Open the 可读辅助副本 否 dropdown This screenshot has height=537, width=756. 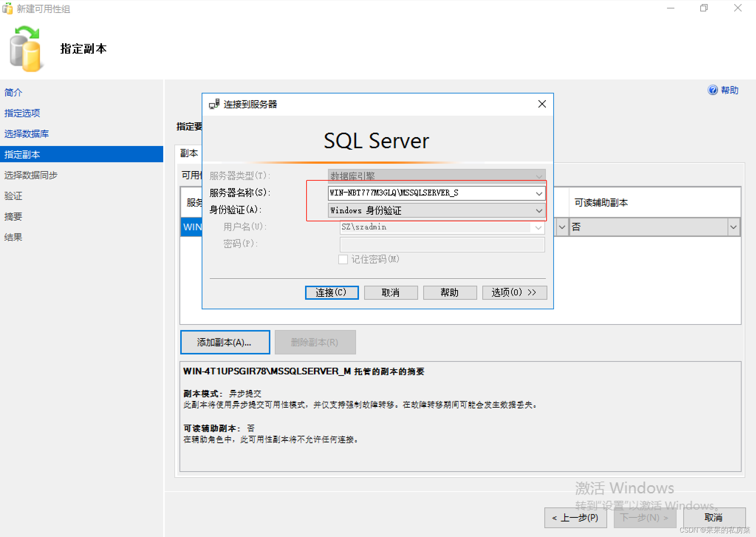733,227
